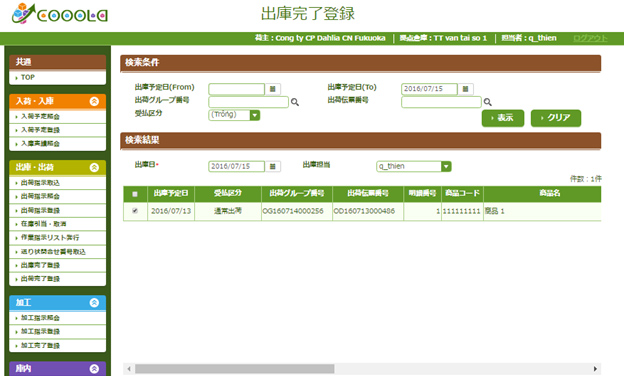
Task: Open 加工指示登録 in the sidebar
Action: click(x=58, y=331)
